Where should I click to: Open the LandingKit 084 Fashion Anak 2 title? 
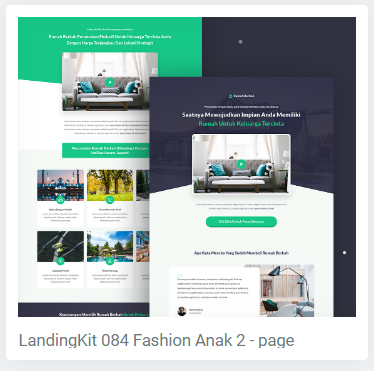coord(156,340)
